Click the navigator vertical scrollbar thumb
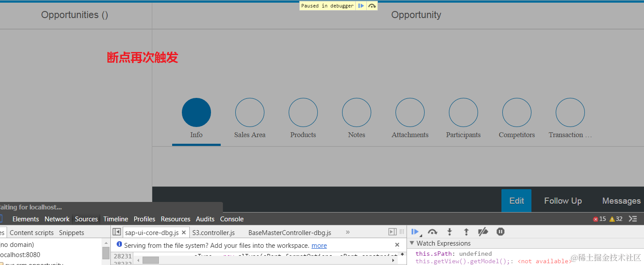 click(x=106, y=253)
